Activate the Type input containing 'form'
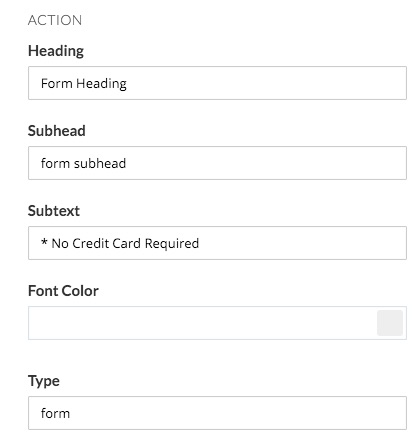 point(217,413)
